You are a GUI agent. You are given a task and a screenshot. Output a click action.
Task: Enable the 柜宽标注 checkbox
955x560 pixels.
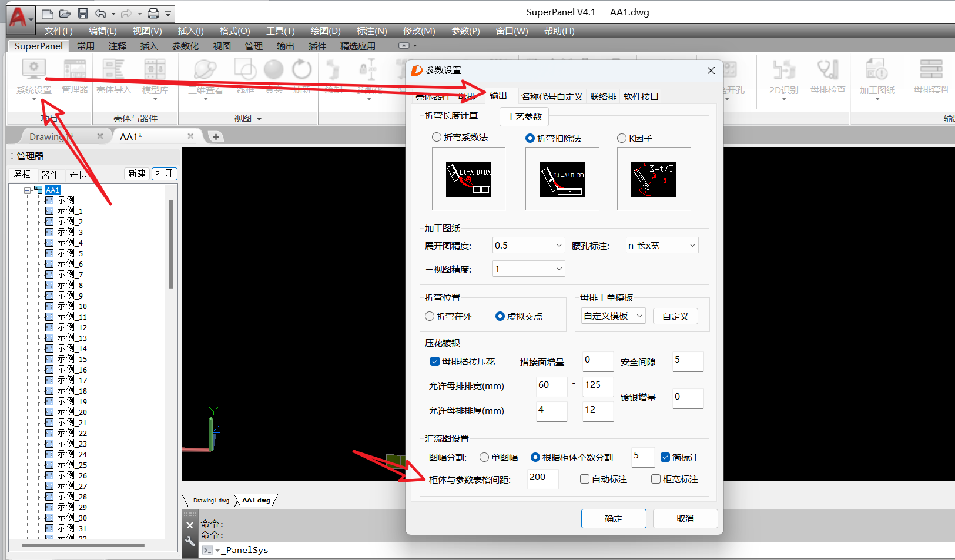click(x=656, y=479)
